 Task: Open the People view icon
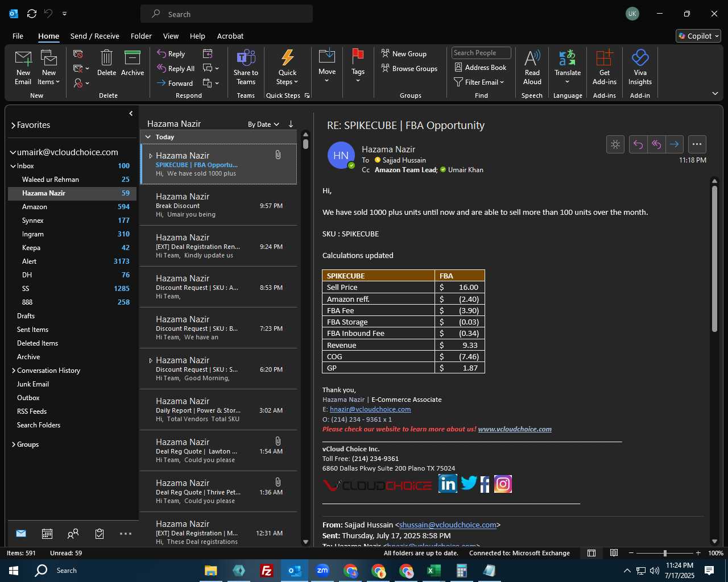pyautogui.click(x=73, y=534)
